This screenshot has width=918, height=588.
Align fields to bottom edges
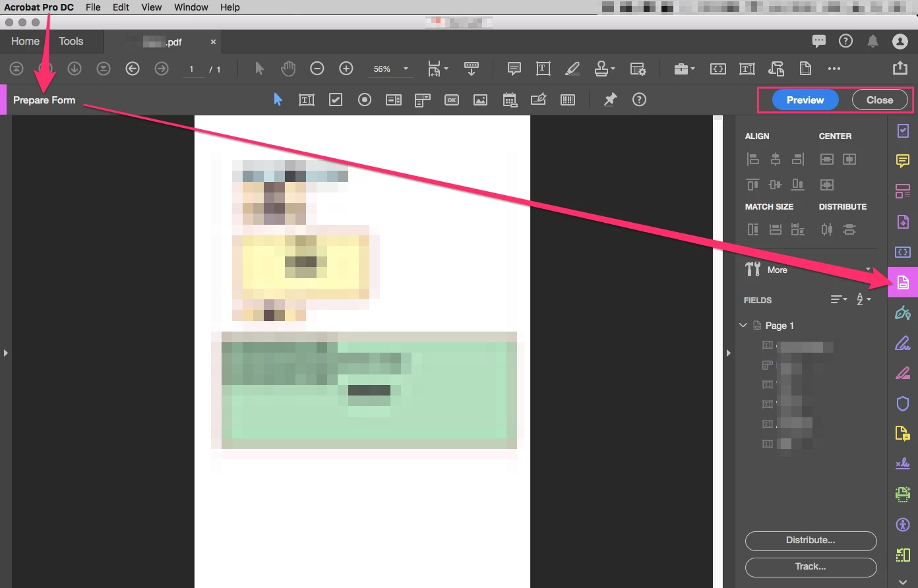798,185
